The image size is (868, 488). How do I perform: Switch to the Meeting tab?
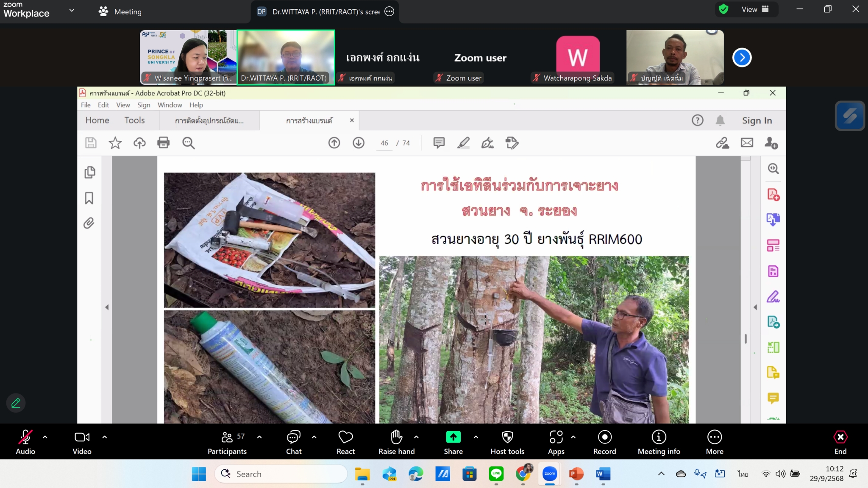pos(120,12)
